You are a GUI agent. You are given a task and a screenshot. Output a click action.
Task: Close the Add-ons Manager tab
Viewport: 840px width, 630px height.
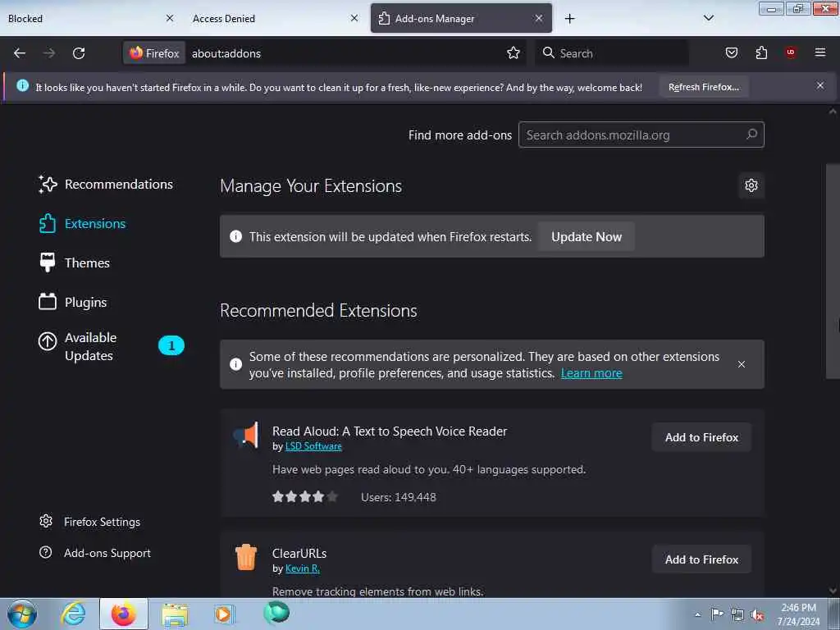pyautogui.click(x=538, y=18)
